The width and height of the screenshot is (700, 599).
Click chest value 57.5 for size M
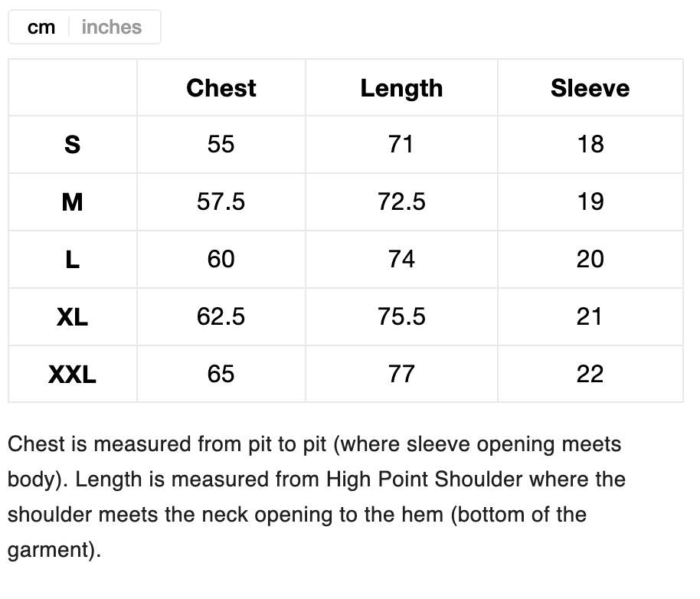[221, 201]
